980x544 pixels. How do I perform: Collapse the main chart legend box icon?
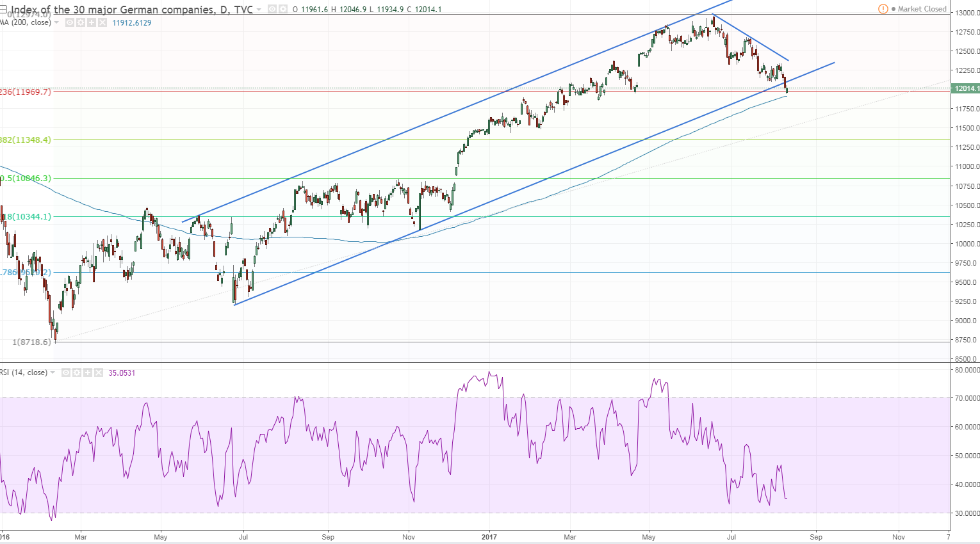click(3, 9)
